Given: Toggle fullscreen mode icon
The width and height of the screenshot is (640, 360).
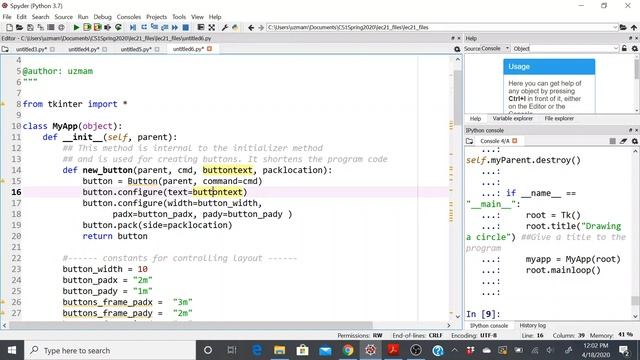Looking at the screenshot, I should pyautogui.click(x=211, y=27).
